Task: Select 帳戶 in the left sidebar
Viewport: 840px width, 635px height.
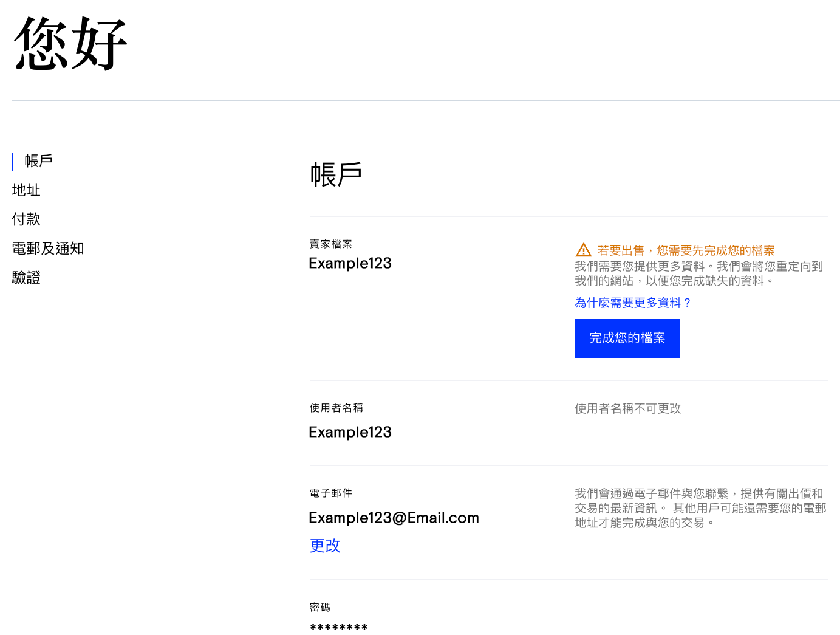Action: [x=38, y=161]
